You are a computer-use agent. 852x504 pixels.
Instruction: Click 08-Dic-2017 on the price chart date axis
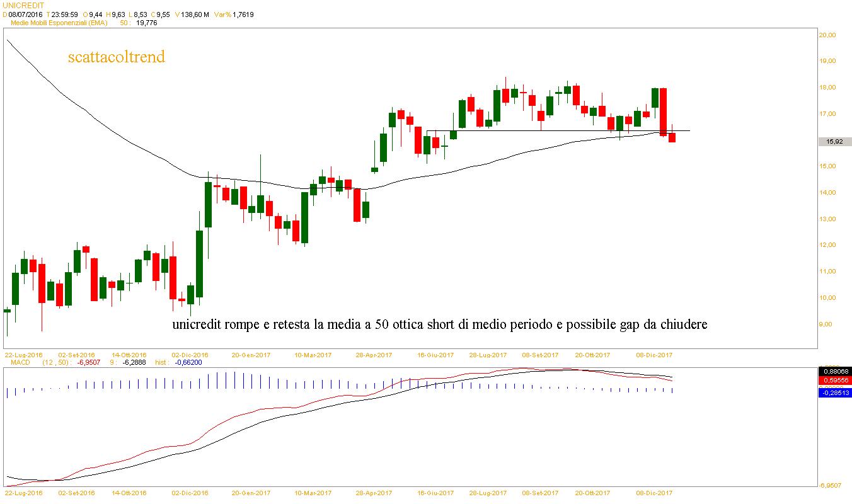pos(654,355)
